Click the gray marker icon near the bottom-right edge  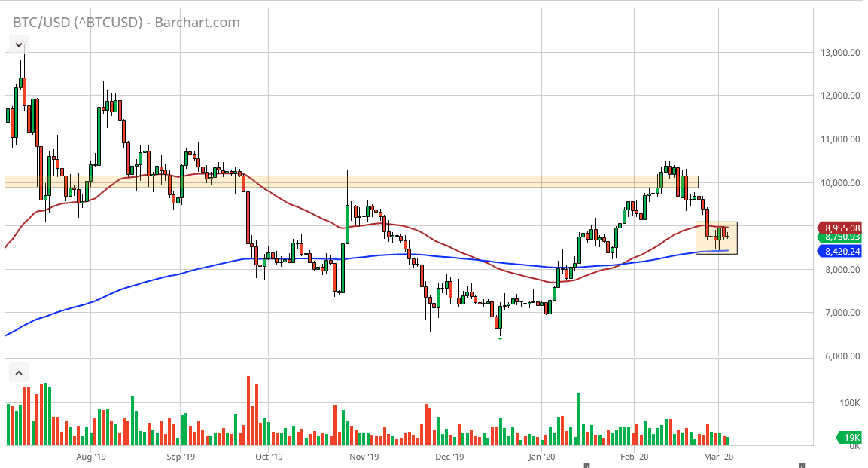802,466
